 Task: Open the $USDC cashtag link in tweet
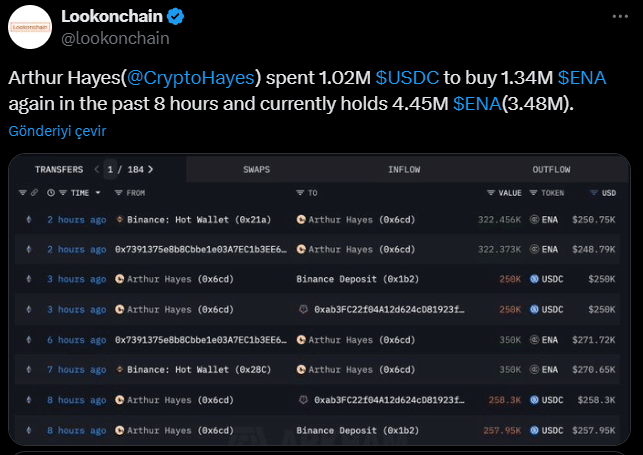[408, 77]
